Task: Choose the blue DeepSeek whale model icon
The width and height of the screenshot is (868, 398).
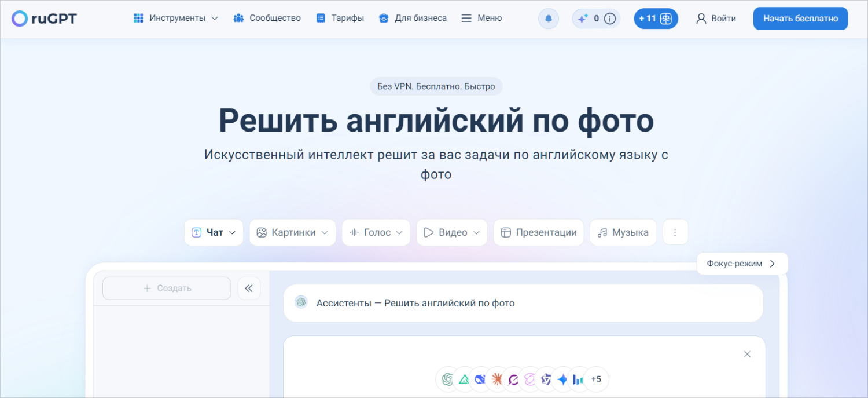Action: 480,379
